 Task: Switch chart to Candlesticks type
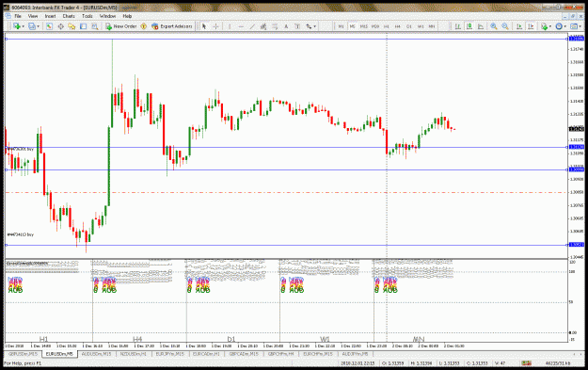tap(469, 26)
